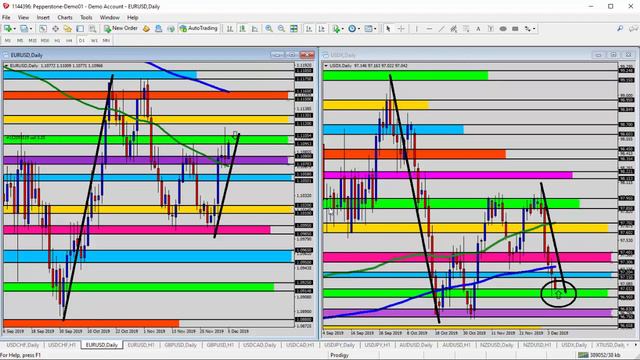Open the Tools menu
640x360 pixels.
(86, 18)
